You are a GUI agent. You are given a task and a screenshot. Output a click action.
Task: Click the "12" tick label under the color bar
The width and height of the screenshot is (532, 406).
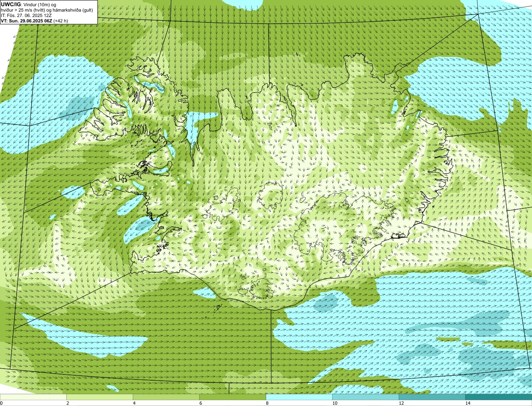[x=401, y=403]
